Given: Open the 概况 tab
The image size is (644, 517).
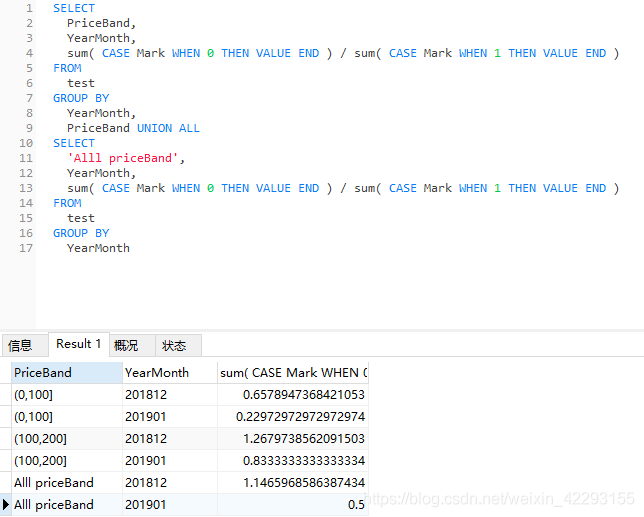Looking at the screenshot, I should [x=127, y=345].
